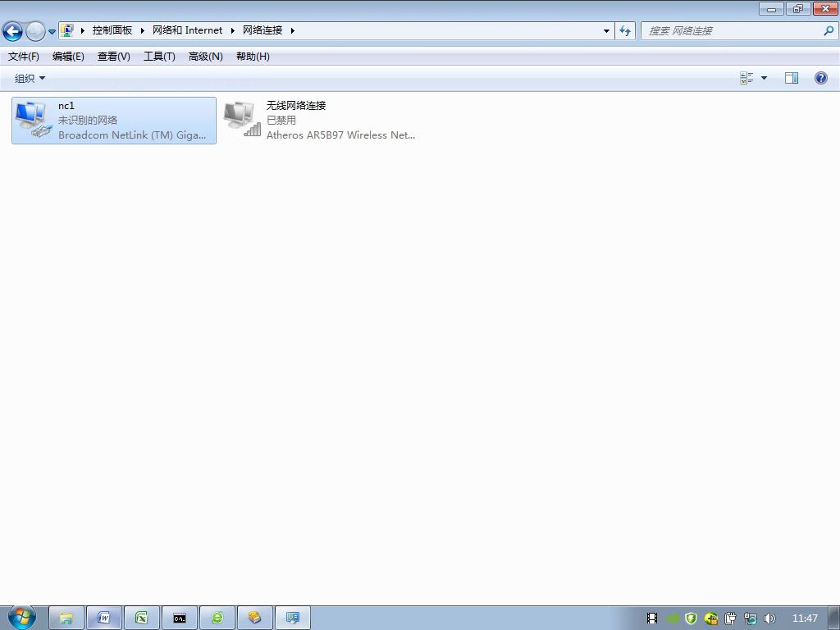The image size is (840, 630).
Task: Click the Show desktop button
Action: click(x=834, y=619)
